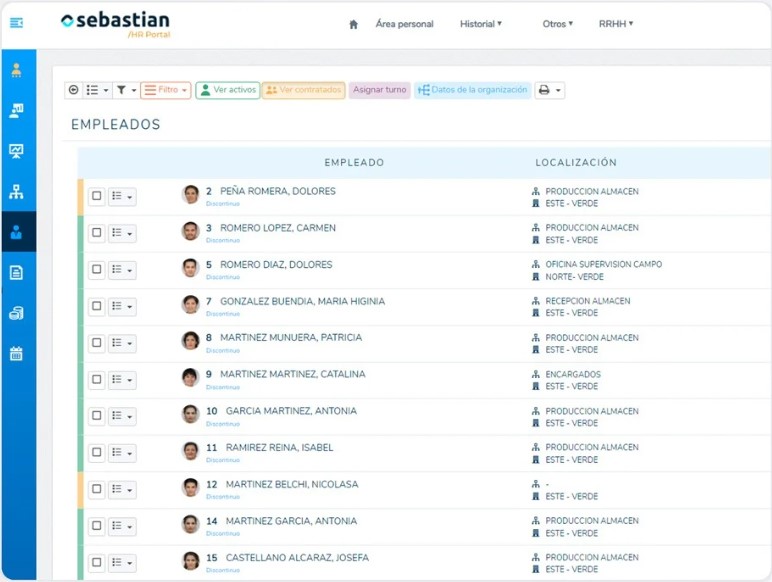The height and width of the screenshot is (582, 772).
Task: Click employee name MARTINEZ GARCIA, ANTONIA
Action: [x=291, y=521]
